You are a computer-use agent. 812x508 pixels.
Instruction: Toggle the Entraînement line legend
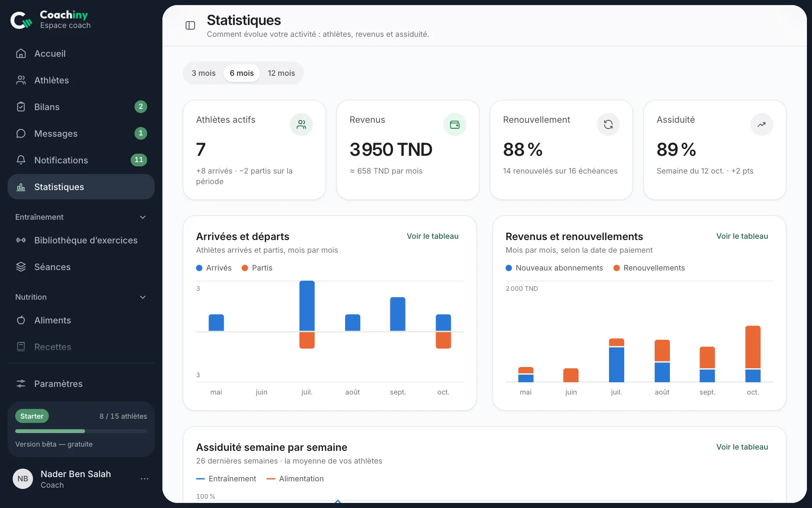point(226,479)
